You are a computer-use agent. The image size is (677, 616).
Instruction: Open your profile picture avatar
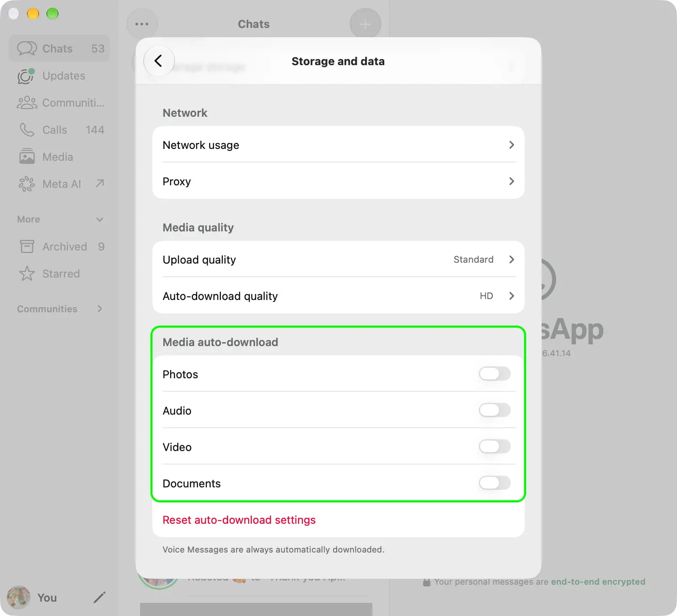coord(19,597)
